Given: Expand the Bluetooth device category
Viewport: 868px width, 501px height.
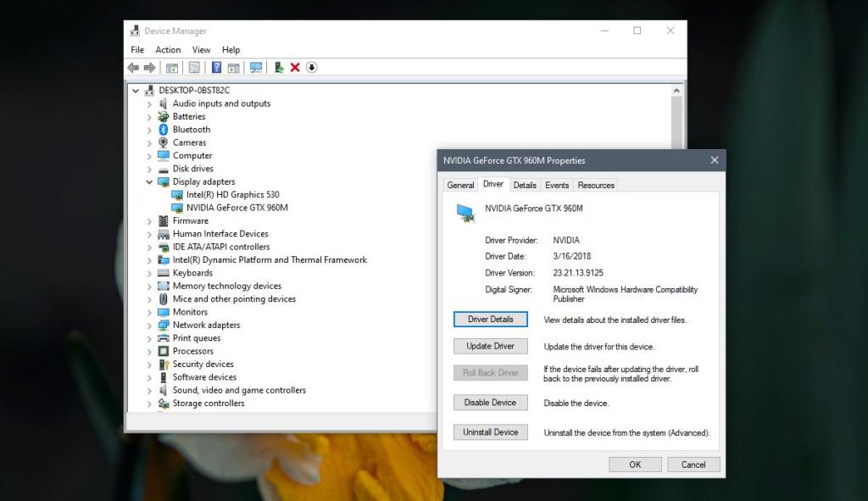Looking at the screenshot, I should coord(151,129).
